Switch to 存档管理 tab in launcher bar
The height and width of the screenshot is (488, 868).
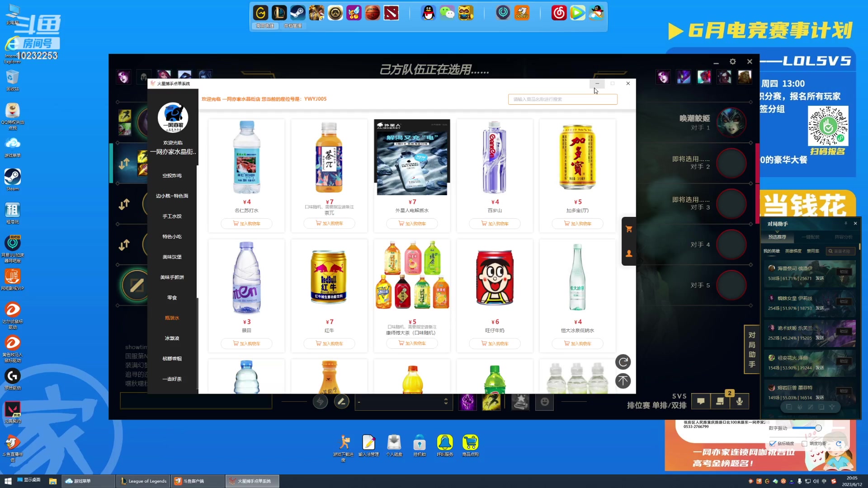click(x=292, y=26)
